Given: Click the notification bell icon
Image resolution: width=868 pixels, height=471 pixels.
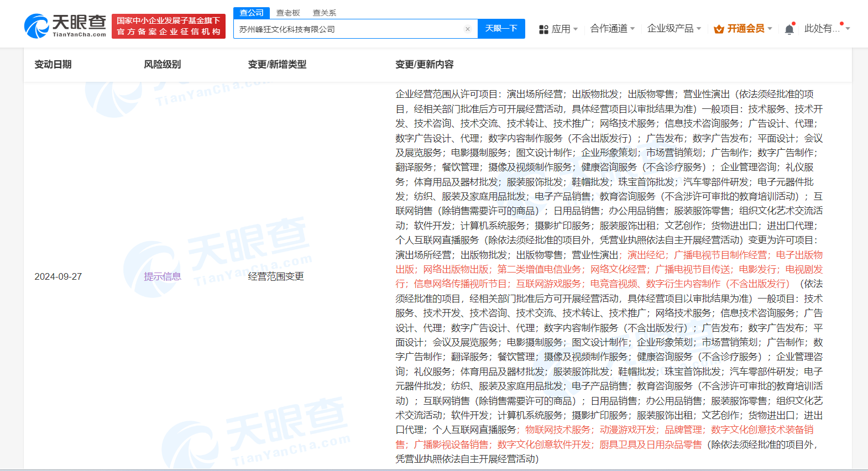Looking at the screenshot, I should click(x=789, y=29).
